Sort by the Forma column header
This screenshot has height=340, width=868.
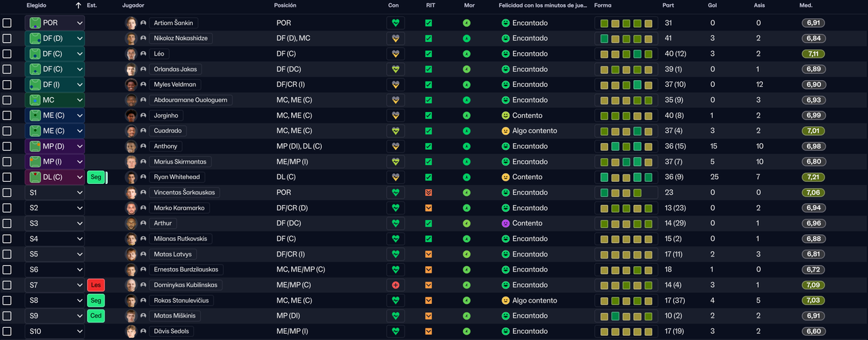click(603, 5)
